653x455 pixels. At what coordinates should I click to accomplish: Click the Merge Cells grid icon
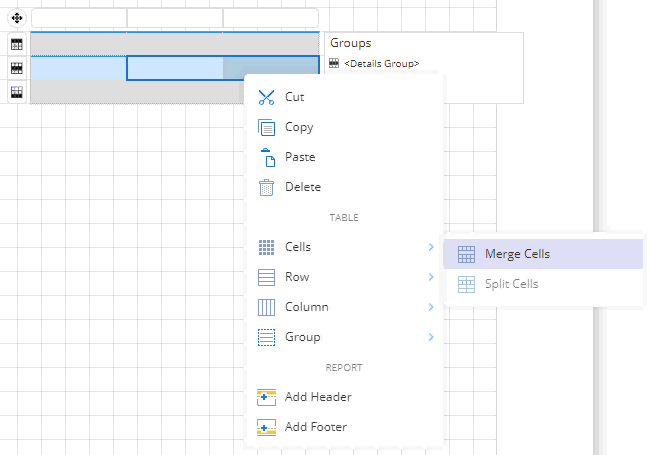(466, 254)
